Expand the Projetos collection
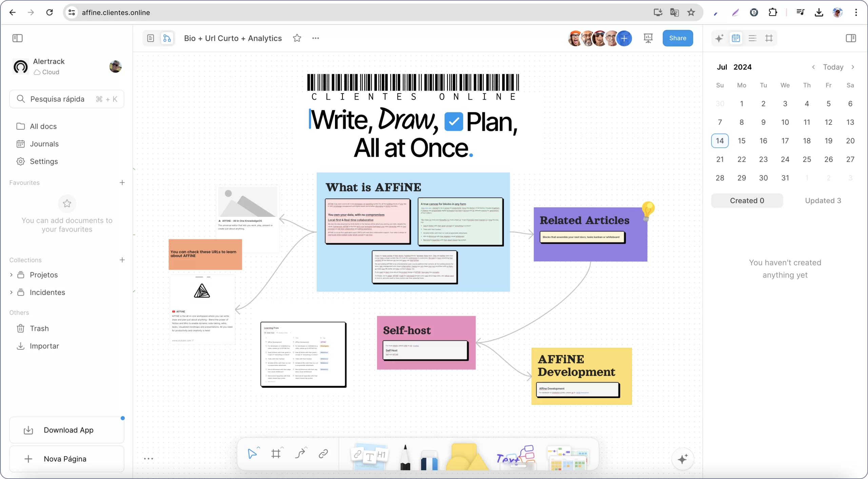The height and width of the screenshot is (479, 868). [11, 275]
